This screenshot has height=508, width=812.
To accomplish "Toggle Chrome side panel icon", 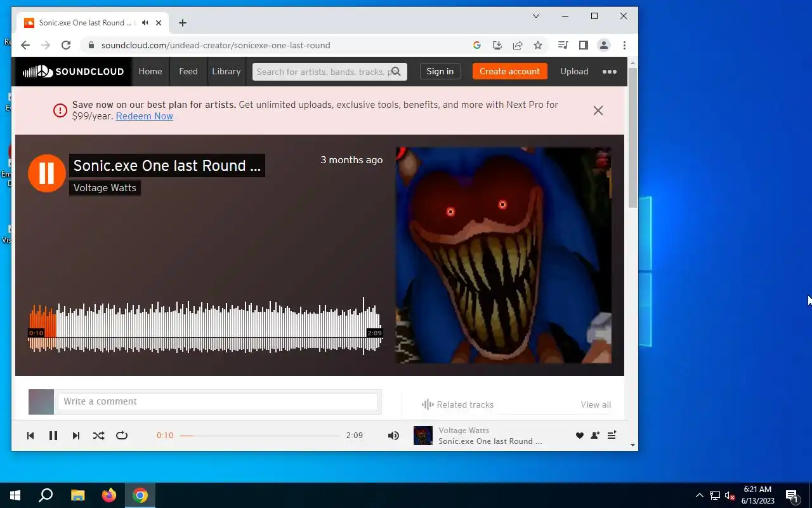I will pos(583,45).
